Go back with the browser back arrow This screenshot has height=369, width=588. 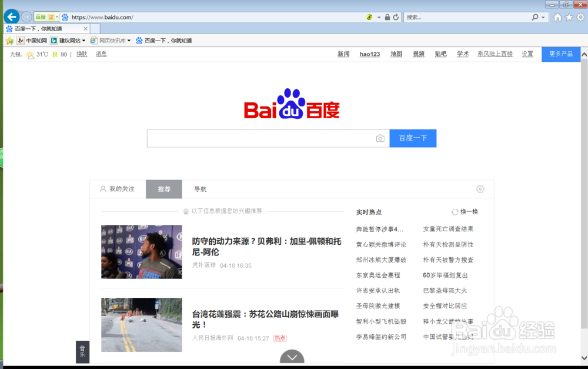(12, 17)
